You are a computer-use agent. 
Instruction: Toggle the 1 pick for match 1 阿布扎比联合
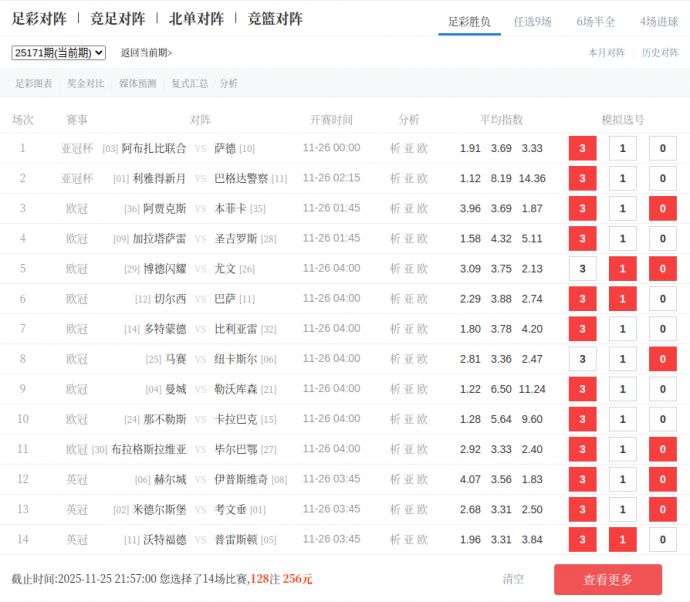[x=623, y=148]
